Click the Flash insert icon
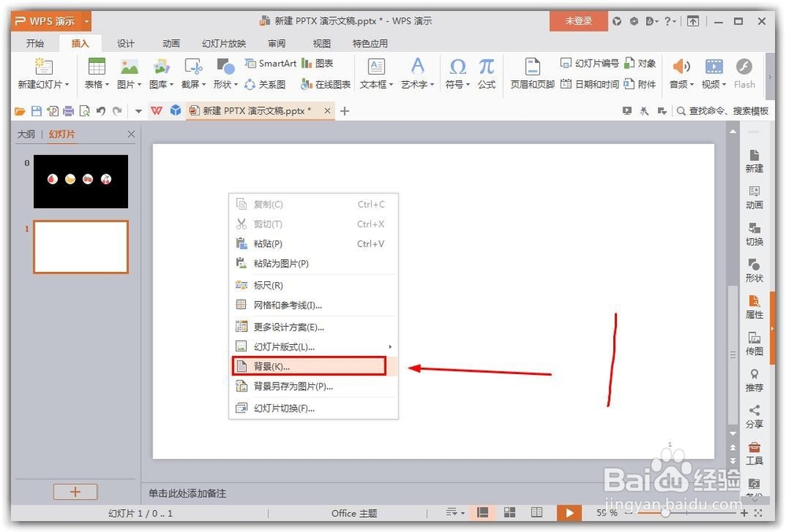The image size is (786, 532). 744,67
